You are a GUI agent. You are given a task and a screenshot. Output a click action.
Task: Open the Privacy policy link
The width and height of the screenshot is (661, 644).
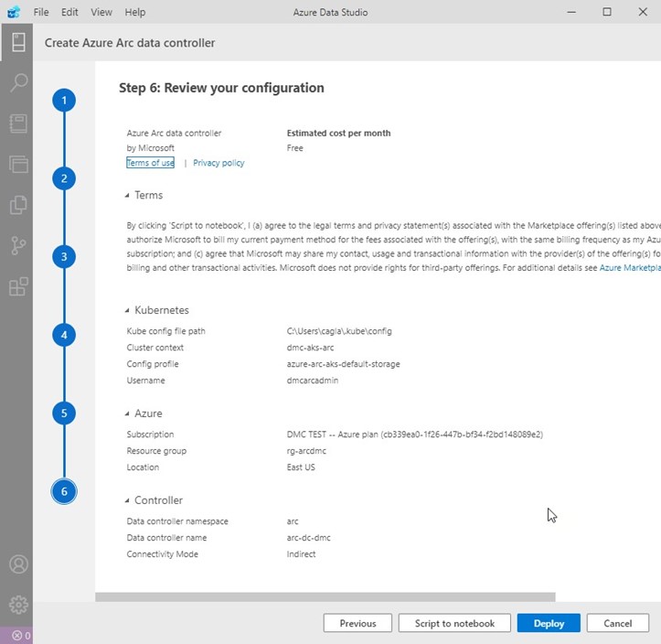point(219,163)
